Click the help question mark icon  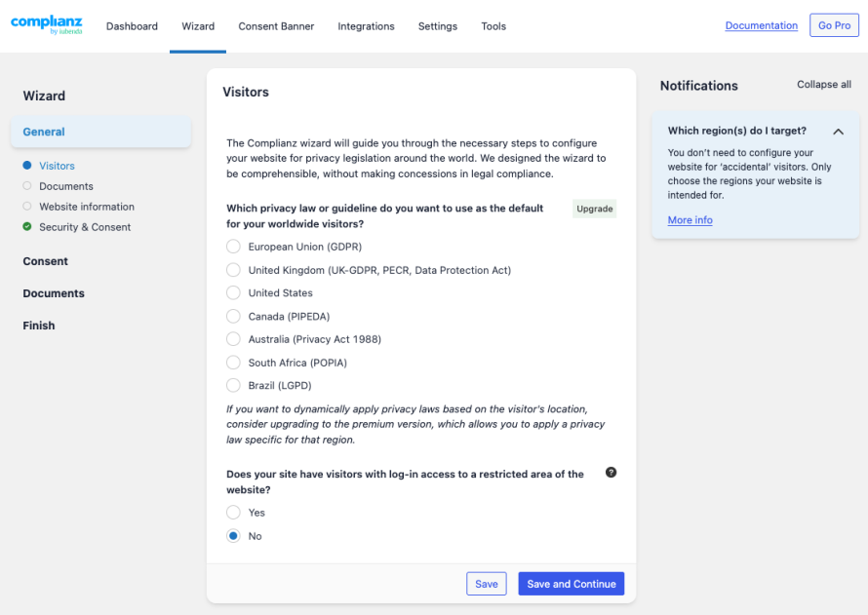pyautogui.click(x=611, y=472)
